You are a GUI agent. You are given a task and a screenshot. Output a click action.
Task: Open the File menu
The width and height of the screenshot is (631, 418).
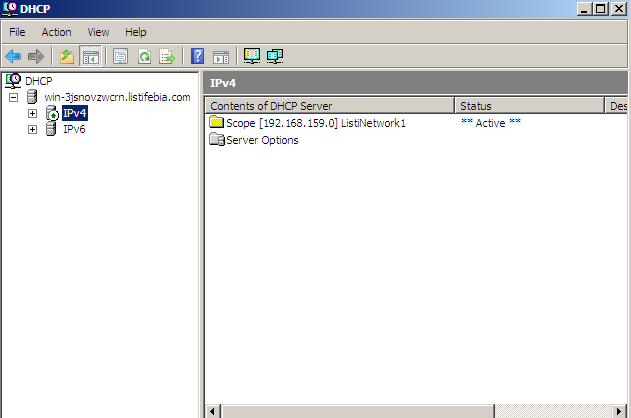click(17, 32)
